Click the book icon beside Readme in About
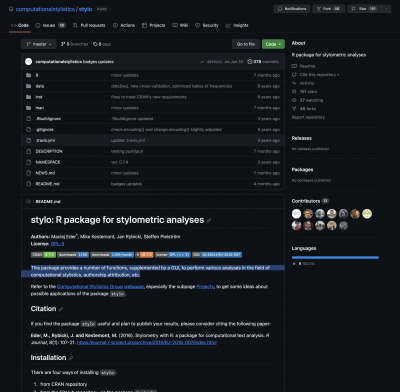The image size is (400, 392). [x=294, y=66]
